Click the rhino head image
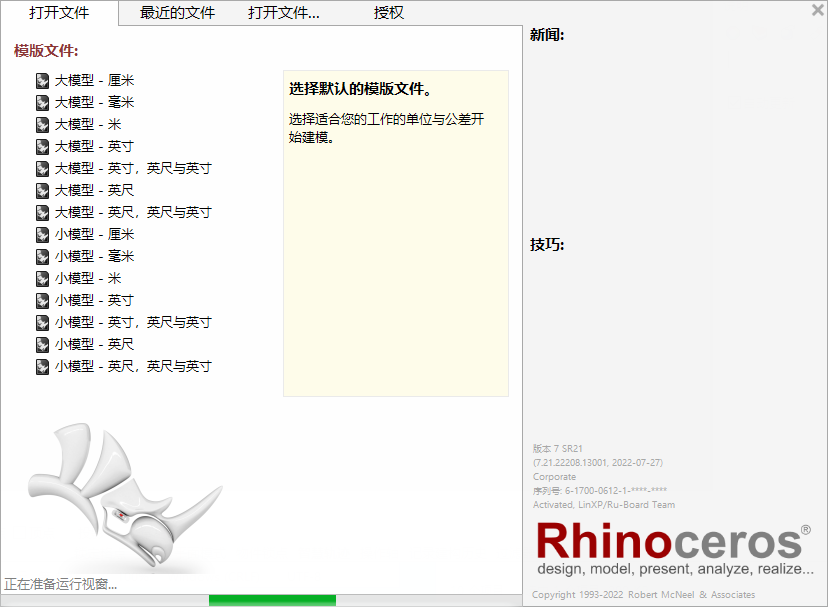Image resolution: width=828 pixels, height=607 pixels. click(x=126, y=497)
